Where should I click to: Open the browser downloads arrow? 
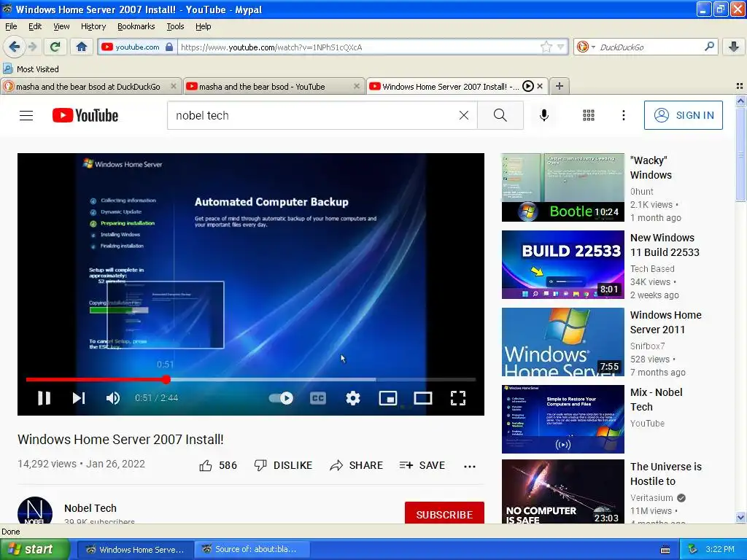(734, 47)
